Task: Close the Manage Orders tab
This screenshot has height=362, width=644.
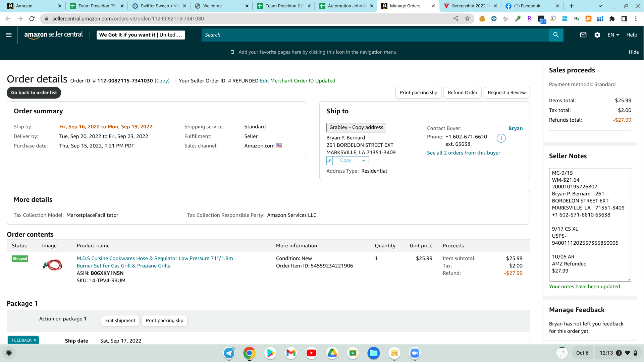Action: click(433, 6)
